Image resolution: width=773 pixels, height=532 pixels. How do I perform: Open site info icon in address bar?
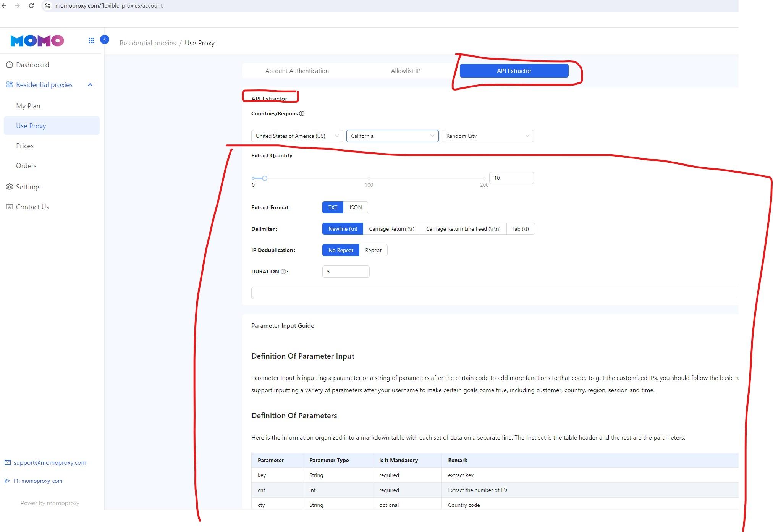click(48, 6)
